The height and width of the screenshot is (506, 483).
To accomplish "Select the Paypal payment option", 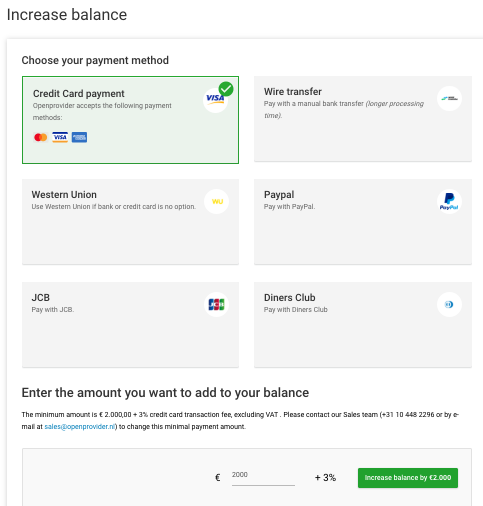I will pos(363,222).
